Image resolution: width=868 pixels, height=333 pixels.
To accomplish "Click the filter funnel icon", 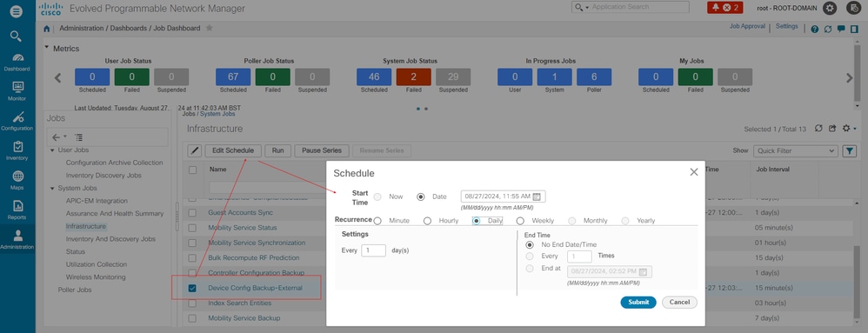I will click(849, 150).
